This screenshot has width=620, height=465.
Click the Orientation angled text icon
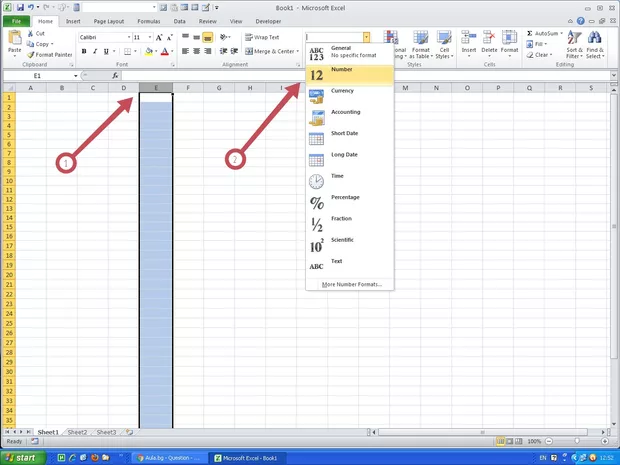coord(224,37)
